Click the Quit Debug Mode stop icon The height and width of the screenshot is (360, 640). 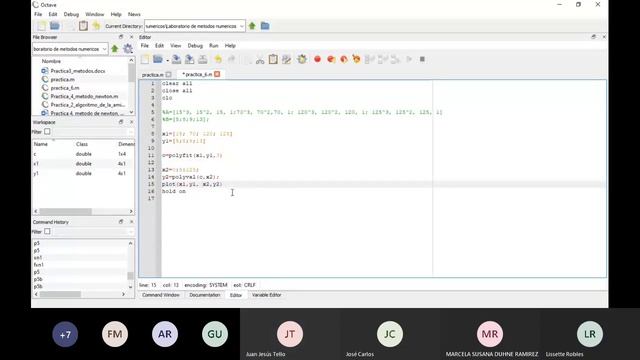[422, 59]
